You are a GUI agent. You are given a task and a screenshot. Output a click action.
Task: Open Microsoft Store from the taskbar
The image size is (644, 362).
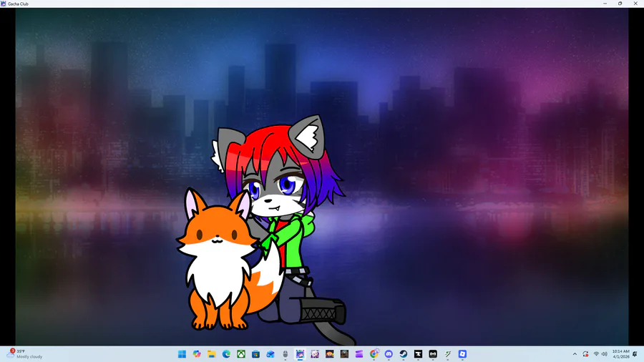[256, 354]
